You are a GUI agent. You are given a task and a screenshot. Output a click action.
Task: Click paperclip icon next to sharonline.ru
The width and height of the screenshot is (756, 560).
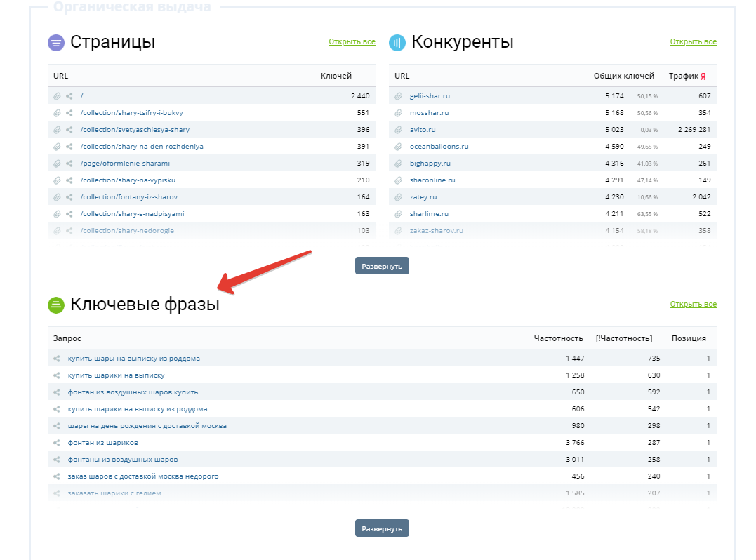398,180
